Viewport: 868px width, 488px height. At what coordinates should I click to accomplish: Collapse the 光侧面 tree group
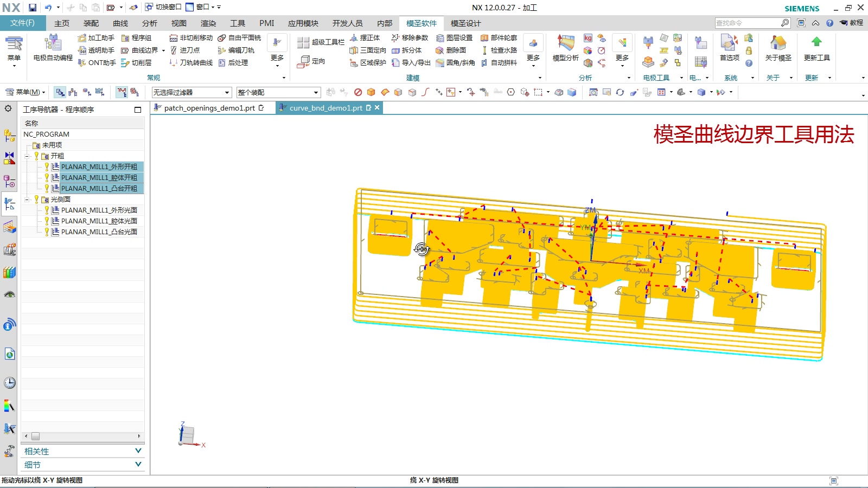tap(27, 200)
